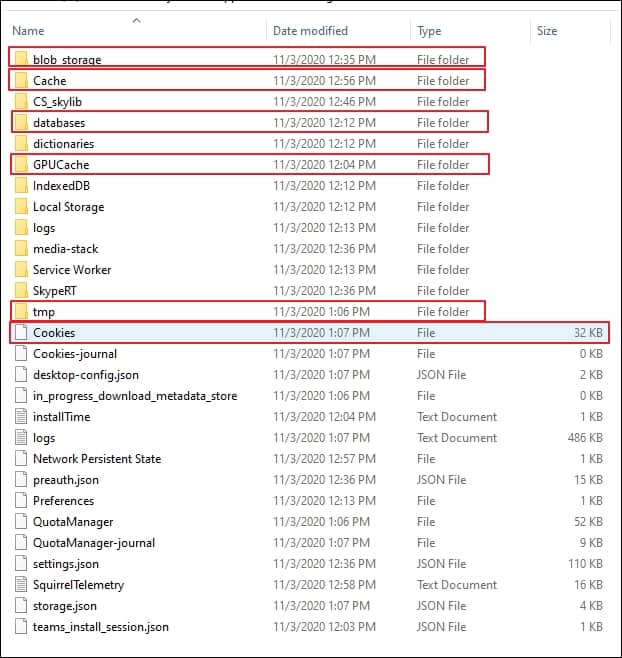Screen dimensions: 622x658
Task: Click the Service Worker folder name
Action: pyautogui.click(x=72, y=270)
